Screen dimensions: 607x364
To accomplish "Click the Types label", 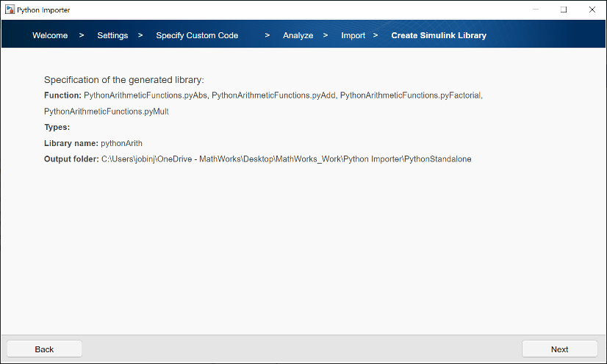I will 57,128.
